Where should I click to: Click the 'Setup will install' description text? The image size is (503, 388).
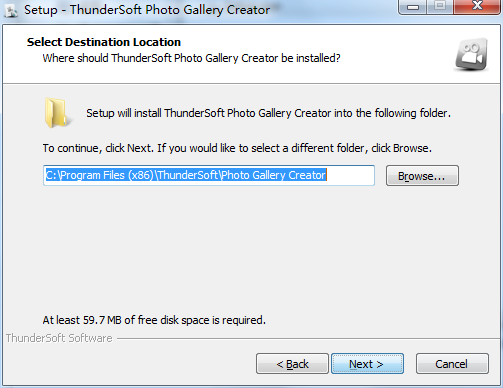click(x=268, y=113)
